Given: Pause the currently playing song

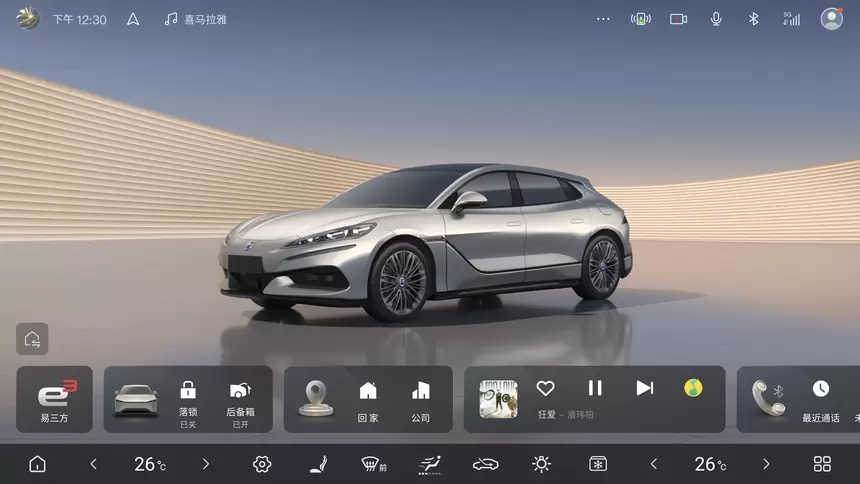Looking at the screenshot, I should point(595,388).
